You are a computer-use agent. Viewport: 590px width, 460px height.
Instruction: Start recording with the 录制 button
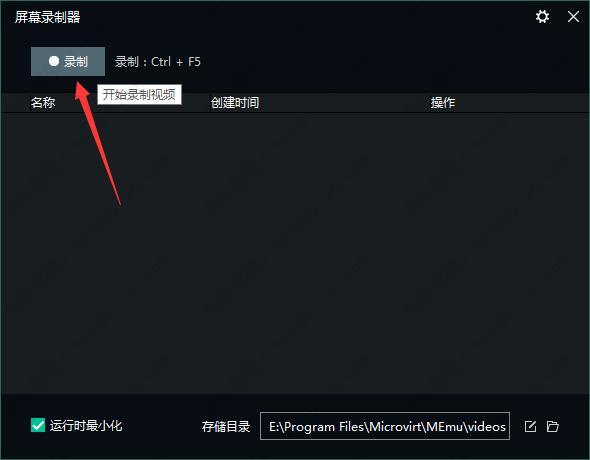point(68,61)
